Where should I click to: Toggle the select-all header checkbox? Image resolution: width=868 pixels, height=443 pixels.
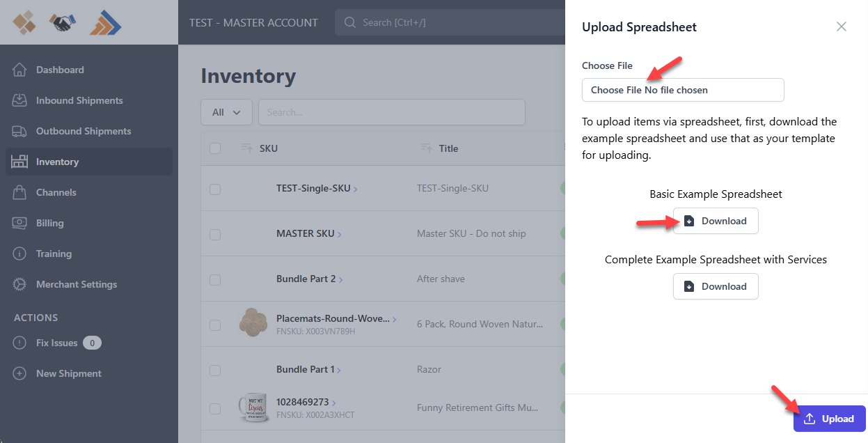[215, 148]
